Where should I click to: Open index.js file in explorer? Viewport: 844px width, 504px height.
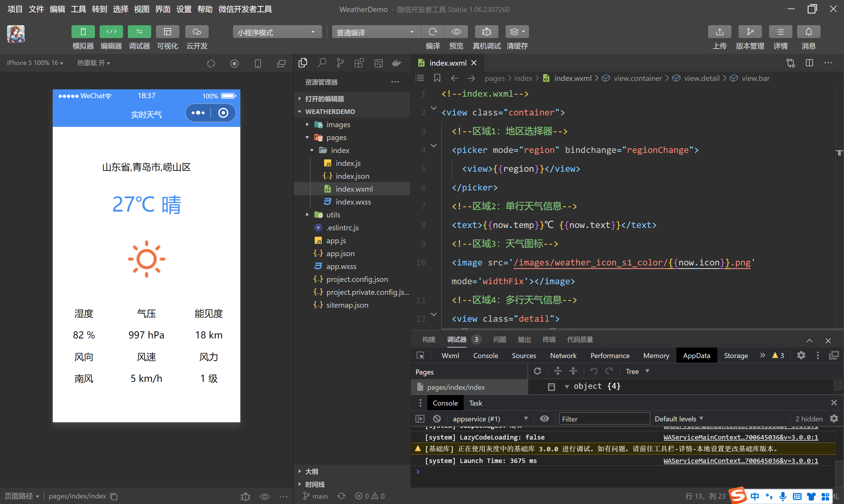pyautogui.click(x=348, y=163)
